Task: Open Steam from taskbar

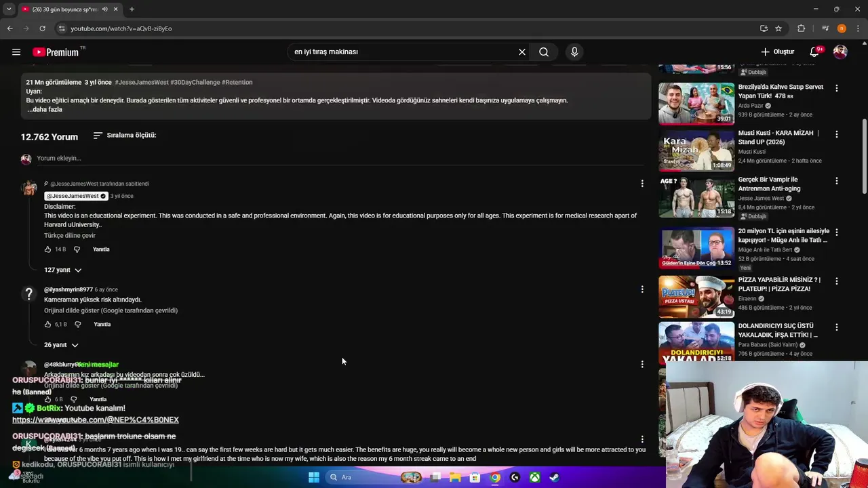Action: (555, 477)
